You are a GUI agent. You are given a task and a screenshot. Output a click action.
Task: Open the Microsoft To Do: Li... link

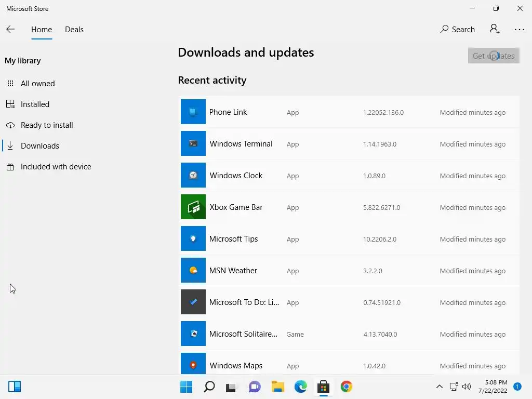pos(244,302)
